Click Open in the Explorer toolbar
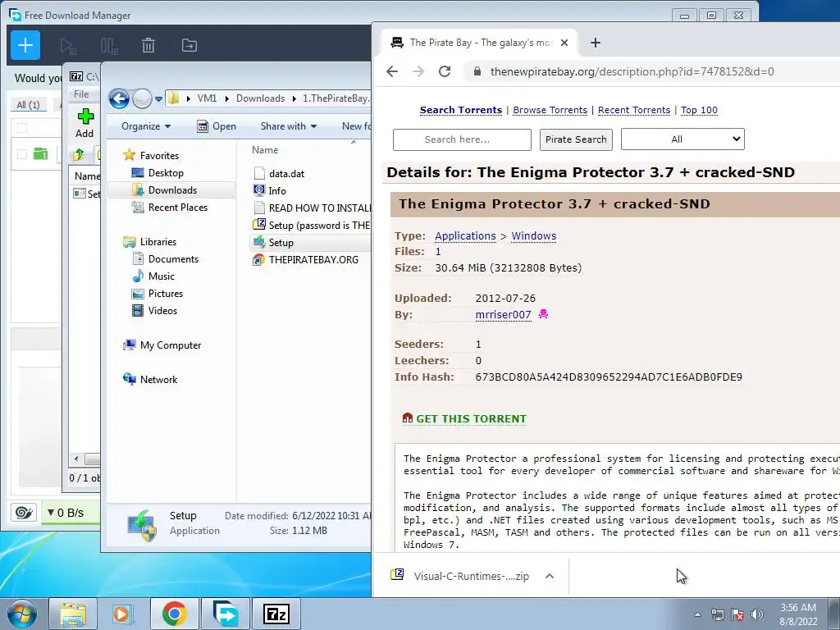The image size is (840, 630). click(x=217, y=126)
